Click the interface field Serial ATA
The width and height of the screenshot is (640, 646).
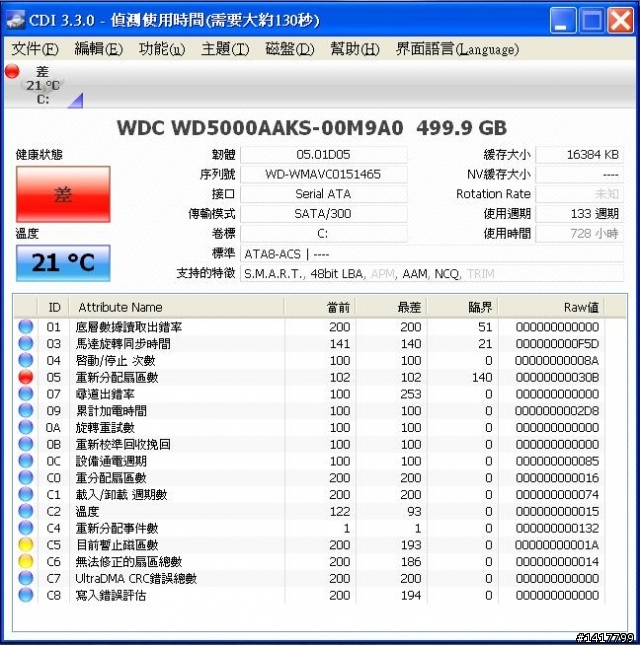324,194
